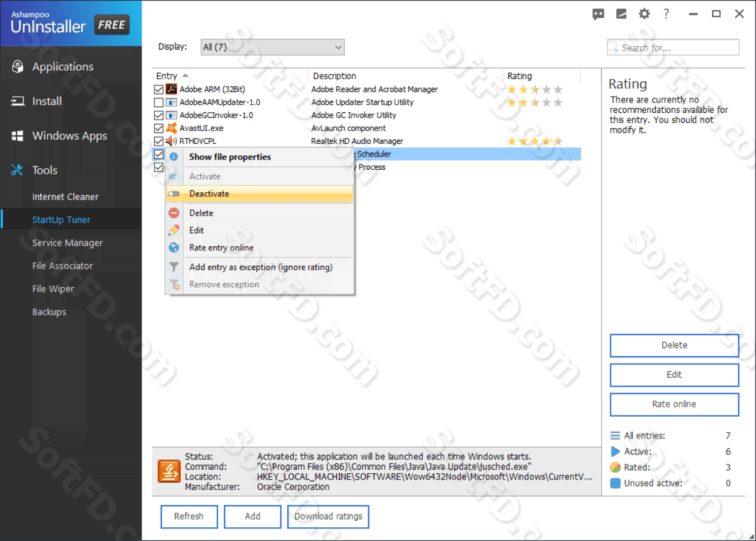Click the Active play triangle icon
The image size is (756, 541).
tap(615, 451)
